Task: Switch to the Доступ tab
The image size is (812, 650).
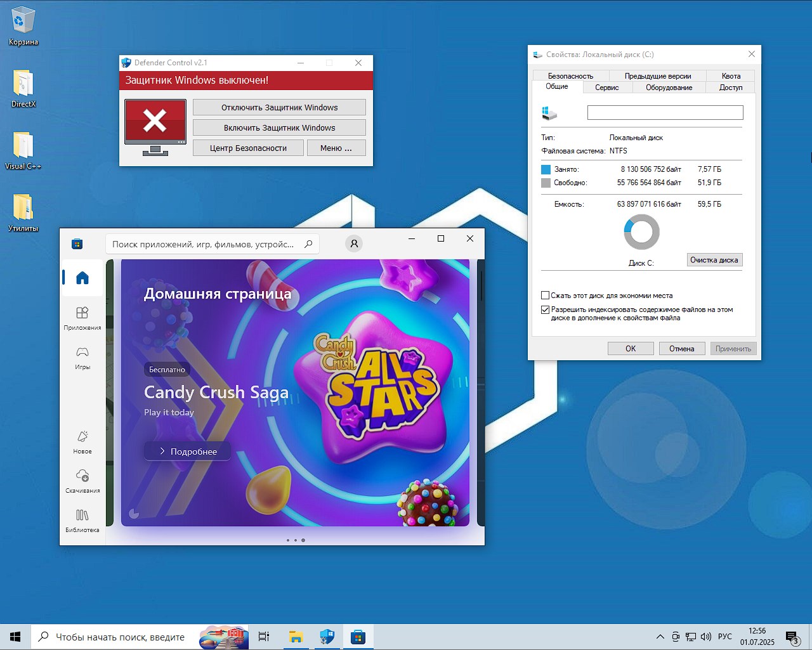Action: click(731, 88)
